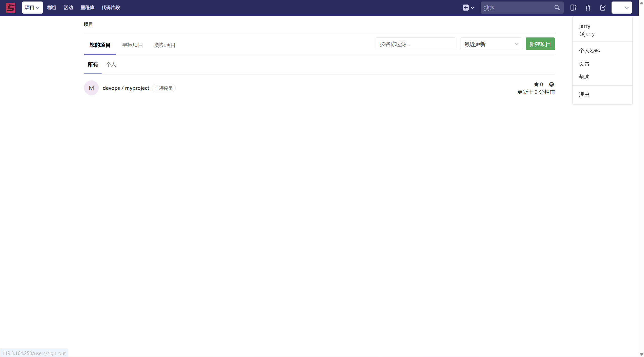Click the search magnifier icon
The height and width of the screenshot is (357, 644).
[x=557, y=8]
